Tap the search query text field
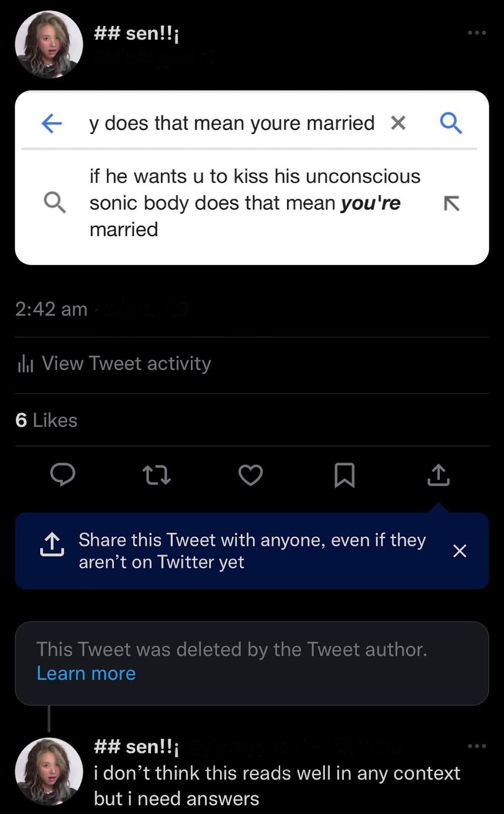 [x=231, y=123]
